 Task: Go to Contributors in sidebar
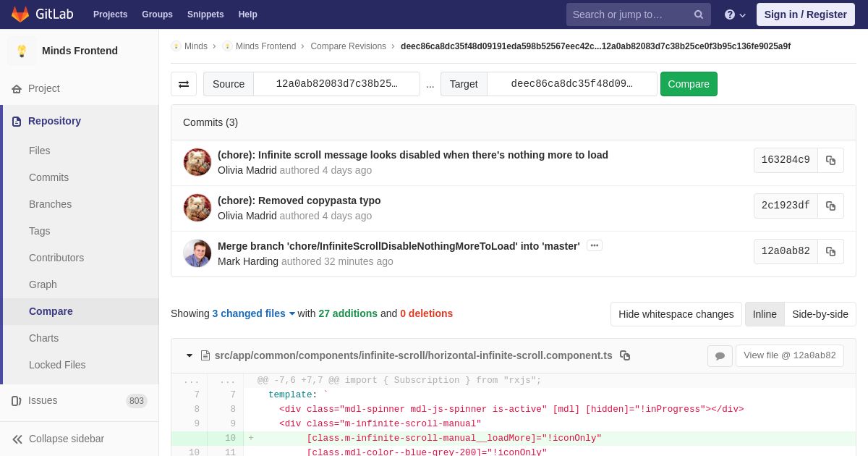point(56,258)
